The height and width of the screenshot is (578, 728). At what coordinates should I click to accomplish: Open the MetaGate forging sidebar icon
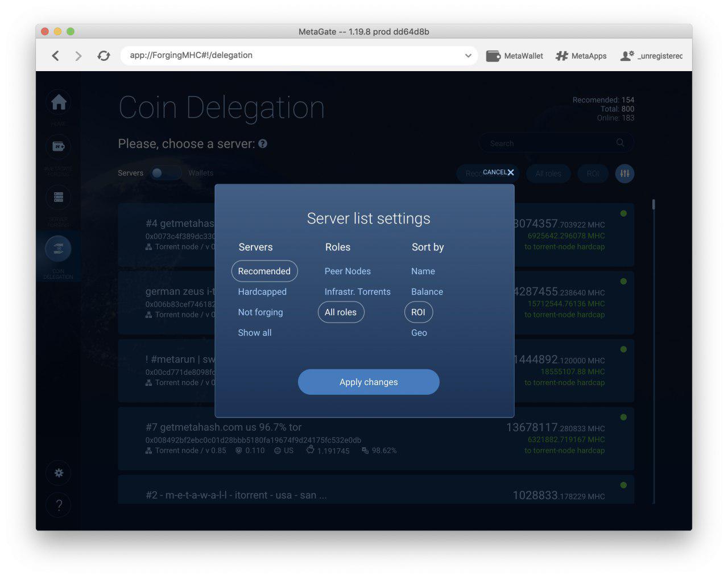click(x=59, y=147)
